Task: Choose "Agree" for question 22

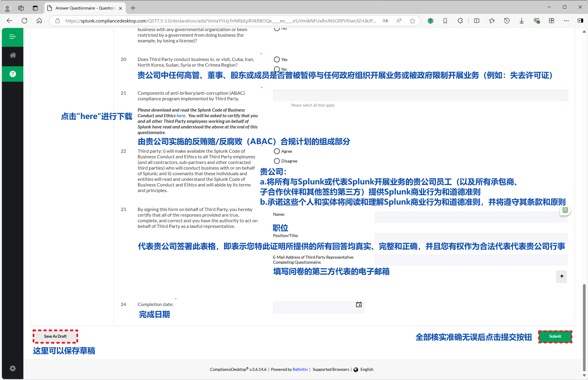Action: (277, 151)
